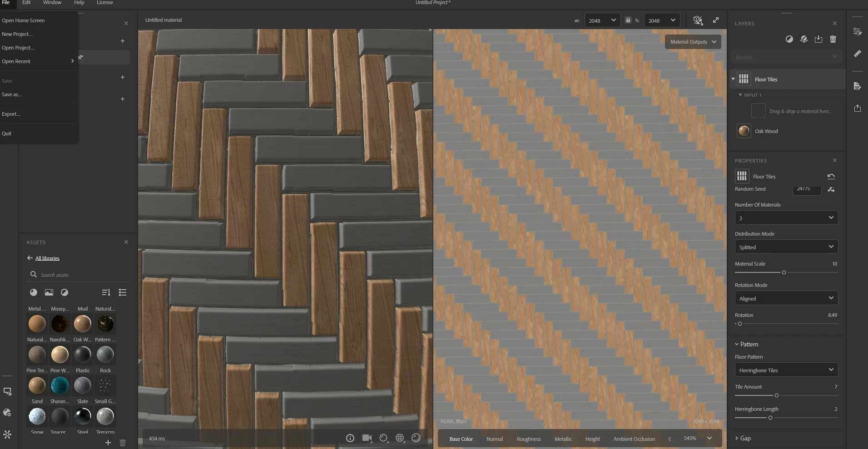Toggle the width-height lock icon
Image resolution: width=868 pixels, height=449 pixels.
click(x=628, y=20)
